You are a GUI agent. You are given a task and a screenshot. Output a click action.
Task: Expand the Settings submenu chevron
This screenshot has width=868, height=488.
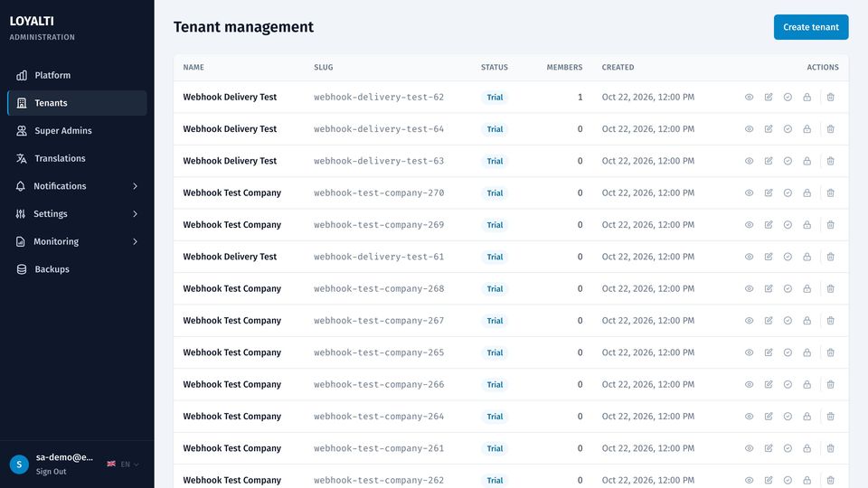pyautogui.click(x=135, y=213)
